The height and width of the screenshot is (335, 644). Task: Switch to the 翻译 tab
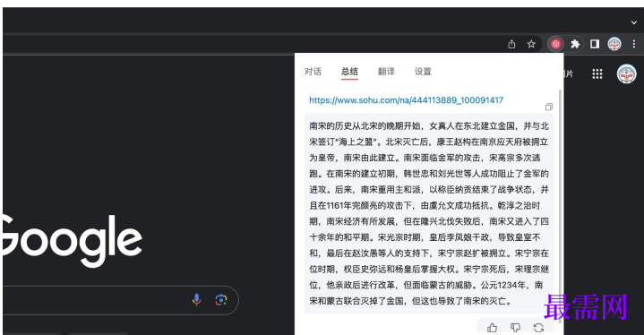point(386,72)
